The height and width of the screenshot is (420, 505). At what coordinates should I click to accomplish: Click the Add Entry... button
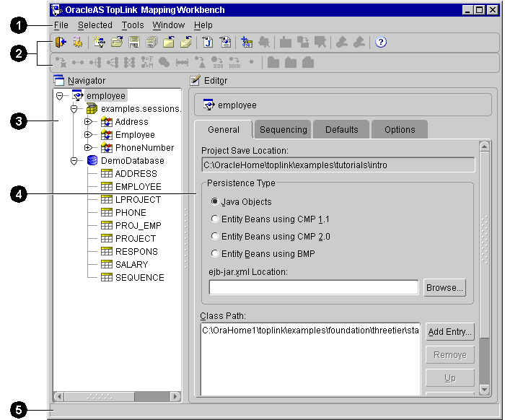point(450,332)
